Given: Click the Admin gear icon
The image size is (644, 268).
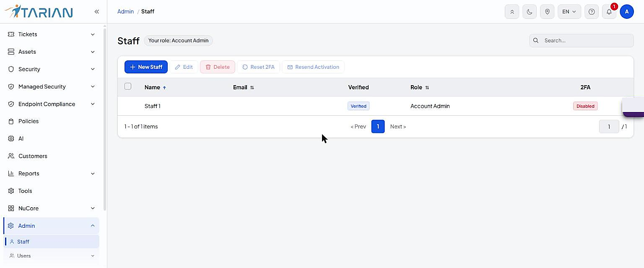Looking at the screenshot, I should pyautogui.click(x=11, y=226).
